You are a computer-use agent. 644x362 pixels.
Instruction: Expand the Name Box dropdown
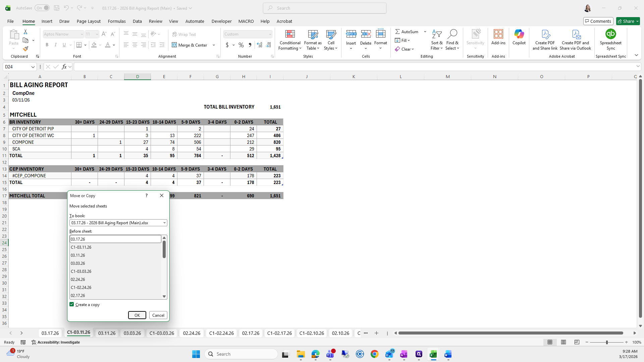pyautogui.click(x=33, y=67)
